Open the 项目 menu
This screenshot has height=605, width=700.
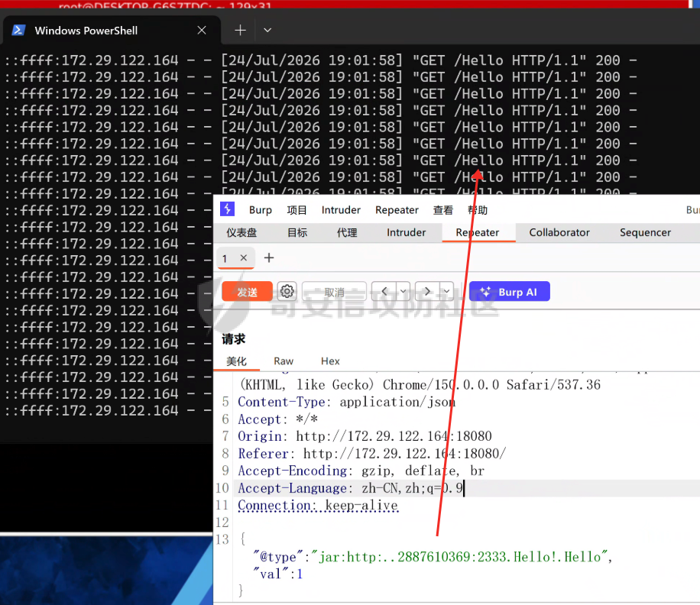click(x=297, y=210)
